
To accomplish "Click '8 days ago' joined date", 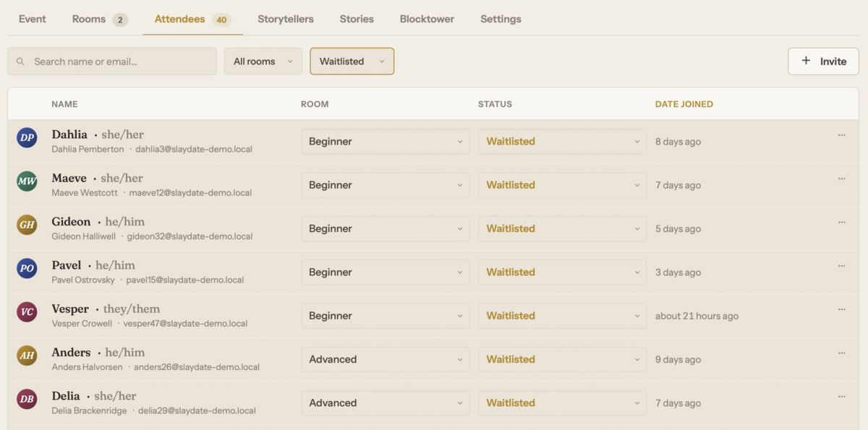I will [x=678, y=142].
